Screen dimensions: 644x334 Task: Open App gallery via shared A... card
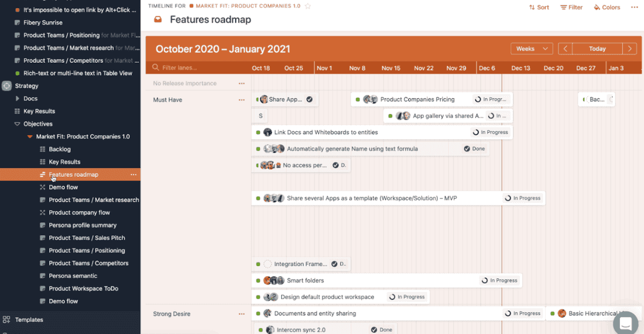[448, 116]
